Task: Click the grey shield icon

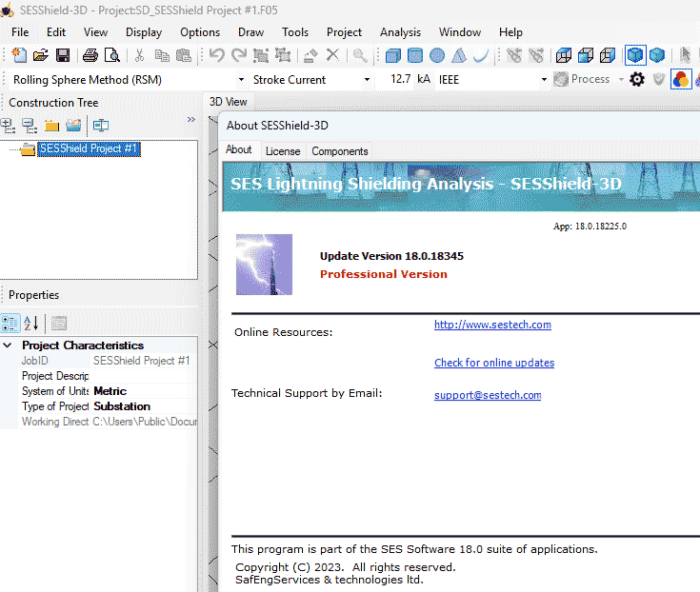Action: (x=659, y=79)
